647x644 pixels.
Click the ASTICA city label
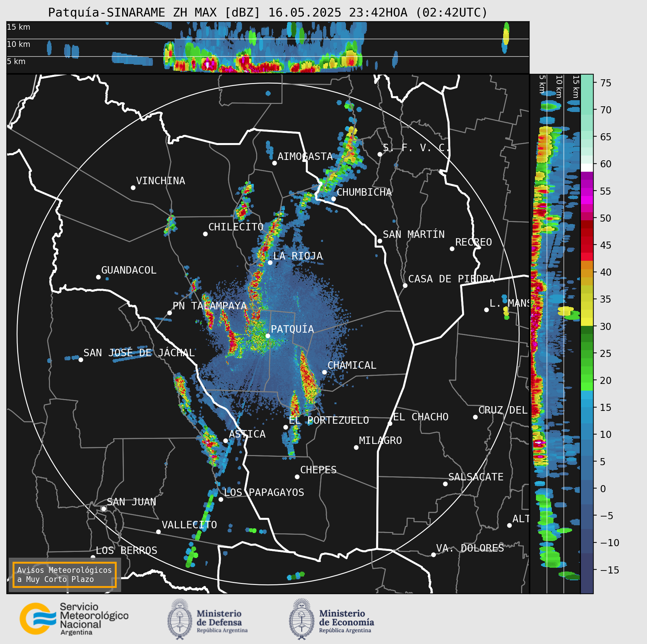(247, 434)
